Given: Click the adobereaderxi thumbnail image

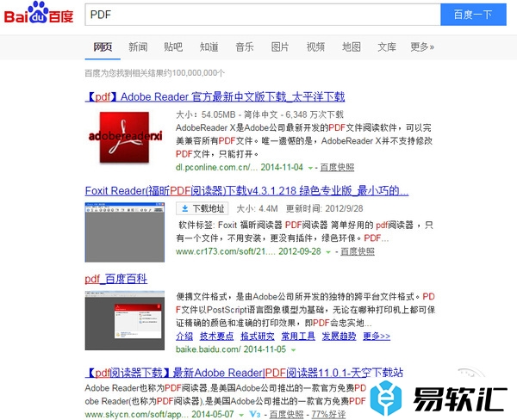Looking at the screenshot, I should pyautogui.click(x=125, y=137).
